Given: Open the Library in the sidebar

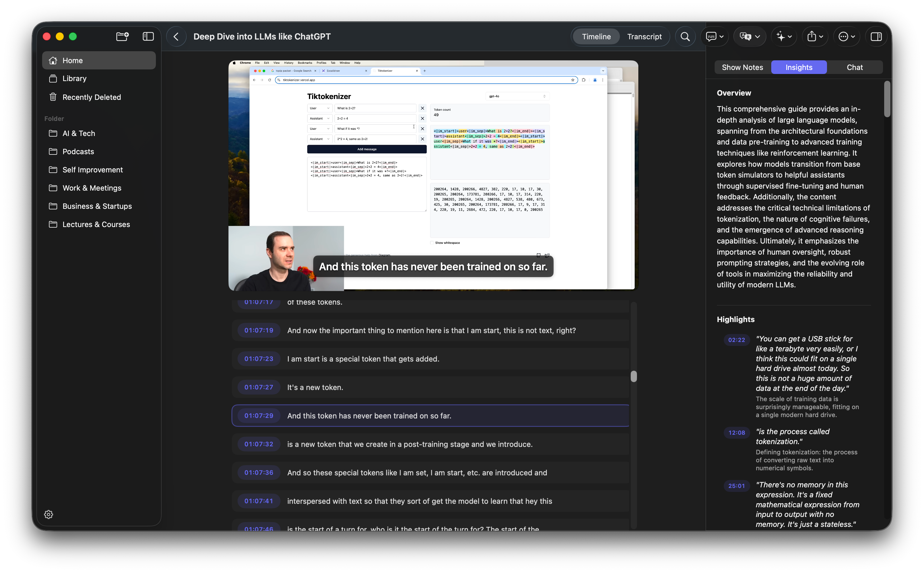Looking at the screenshot, I should [x=74, y=79].
